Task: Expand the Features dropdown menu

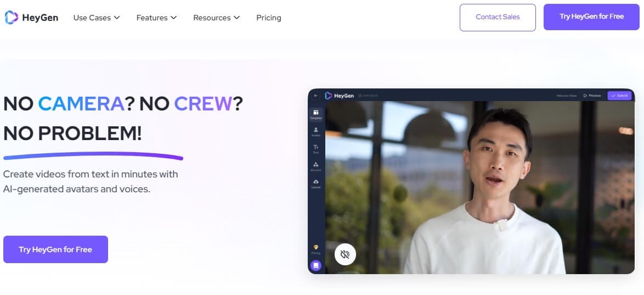Action: coord(156,18)
